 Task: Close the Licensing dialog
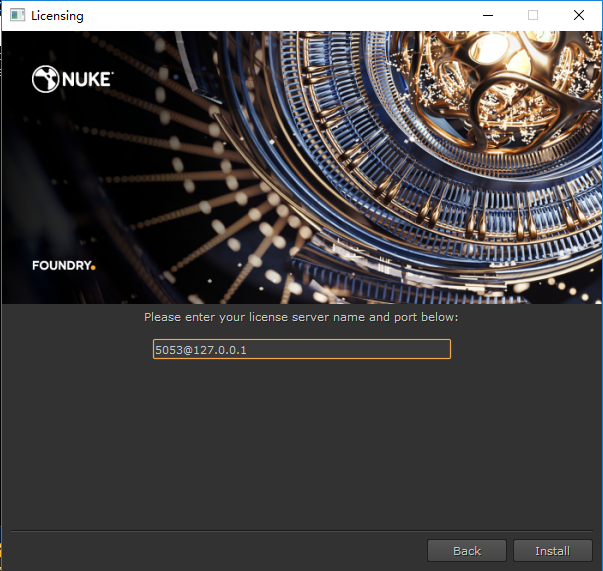tap(579, 16)
